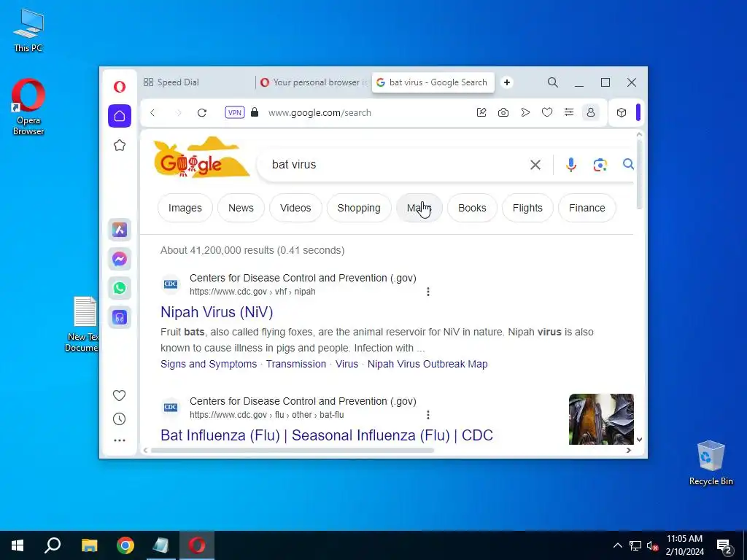Open History clock in the sidebar
747x560 pixels.
[x=120, y=419]
